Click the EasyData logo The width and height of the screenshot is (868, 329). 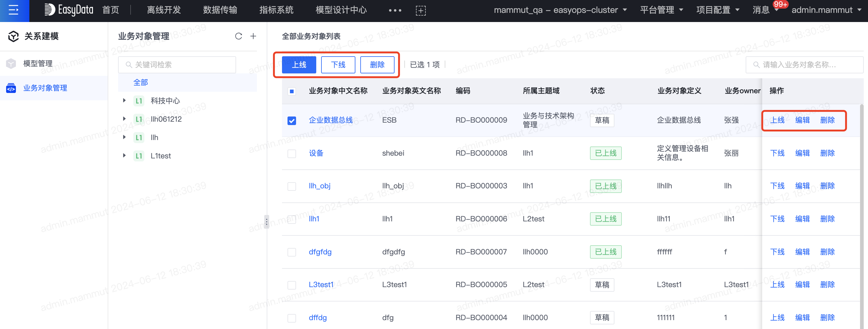69,10
